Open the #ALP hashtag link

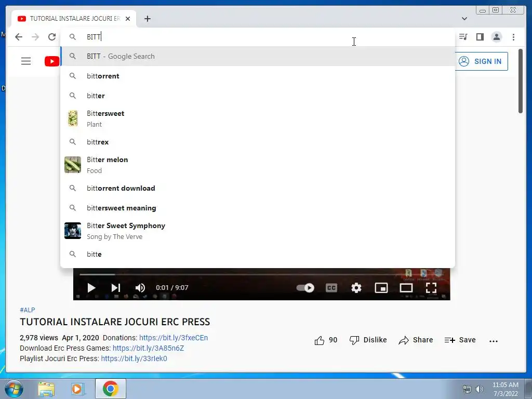[28, 310]
